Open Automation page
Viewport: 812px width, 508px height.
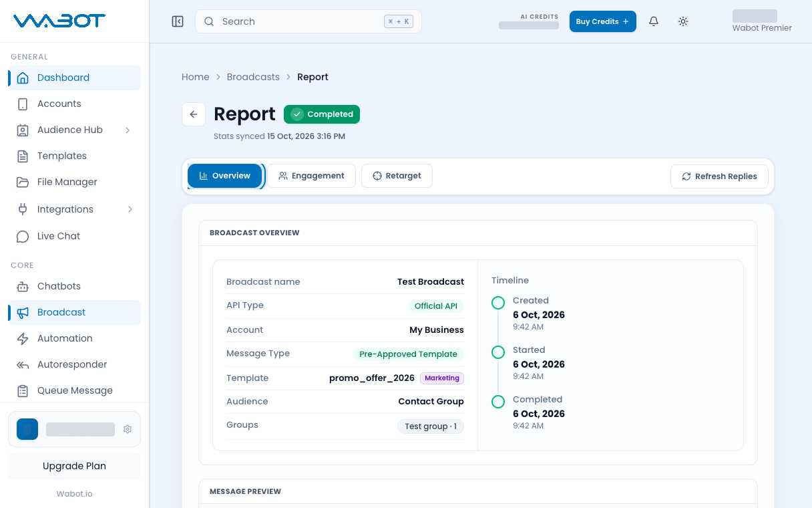[75, 338]
